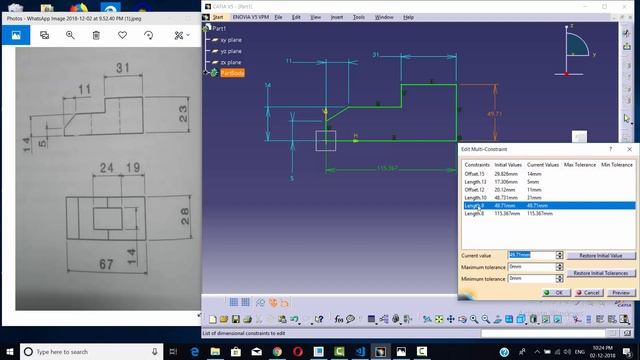Expand the PartBody node in tree

[x=206, y=73]
